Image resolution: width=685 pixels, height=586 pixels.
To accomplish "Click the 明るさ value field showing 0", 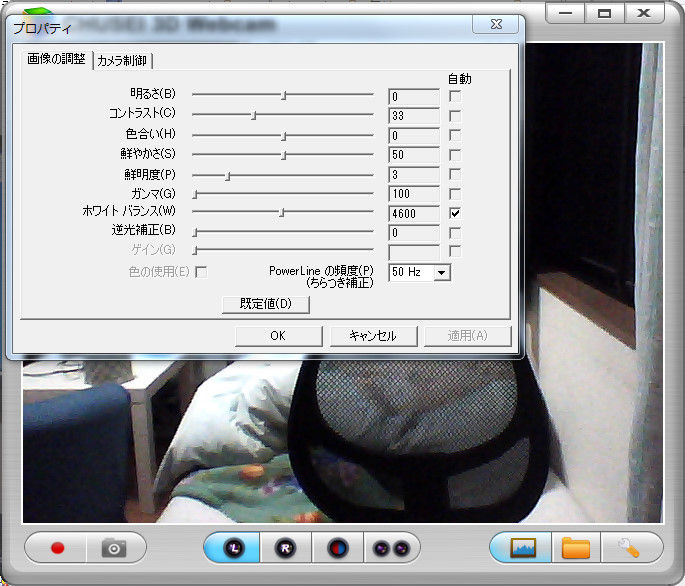I will 414,97.
